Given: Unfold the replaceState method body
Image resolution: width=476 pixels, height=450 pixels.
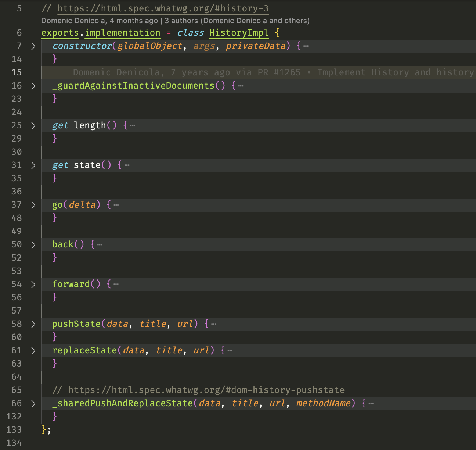Looking at the screenshot, I should [x=33, y=350].
